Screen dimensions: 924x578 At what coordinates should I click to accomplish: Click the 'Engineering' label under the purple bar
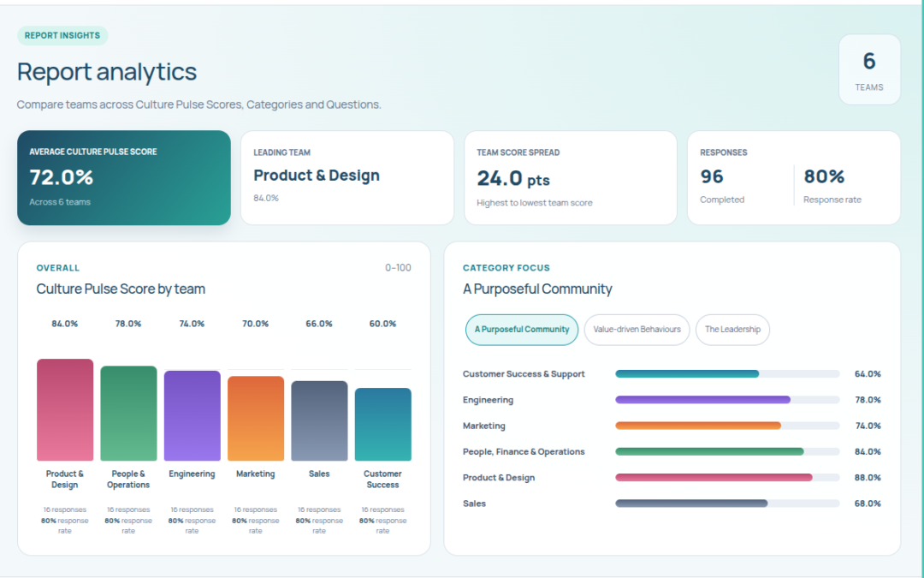click(192, 474)
